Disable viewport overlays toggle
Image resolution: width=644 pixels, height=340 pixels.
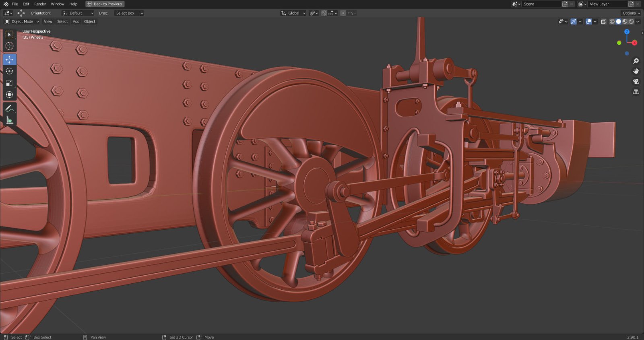588,22
